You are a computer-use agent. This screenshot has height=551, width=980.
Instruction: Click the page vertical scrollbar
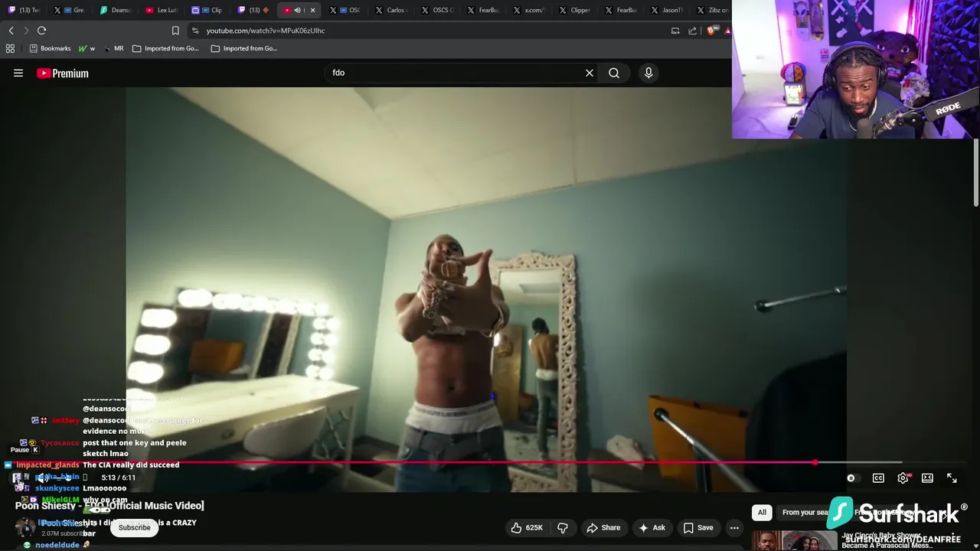(976, 172)
